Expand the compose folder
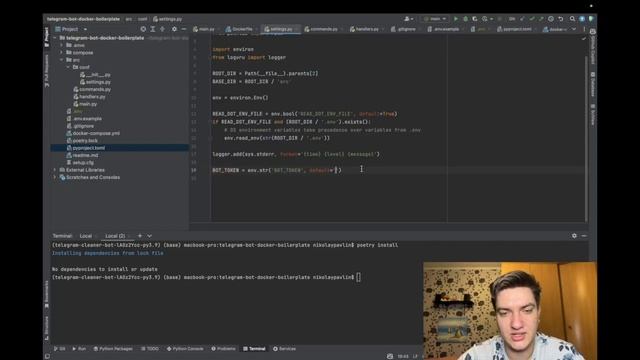Viewport: 640px width, 360px height. [x=62, y=52]
